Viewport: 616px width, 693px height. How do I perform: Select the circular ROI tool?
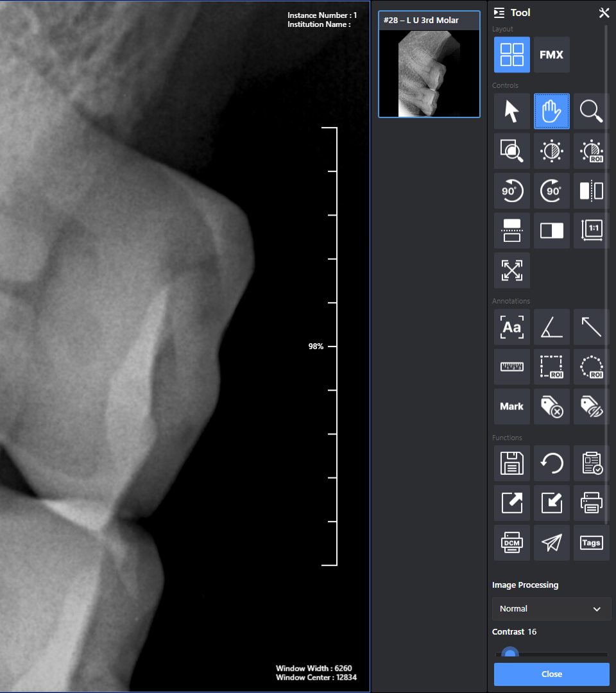(x=591, y=366)
